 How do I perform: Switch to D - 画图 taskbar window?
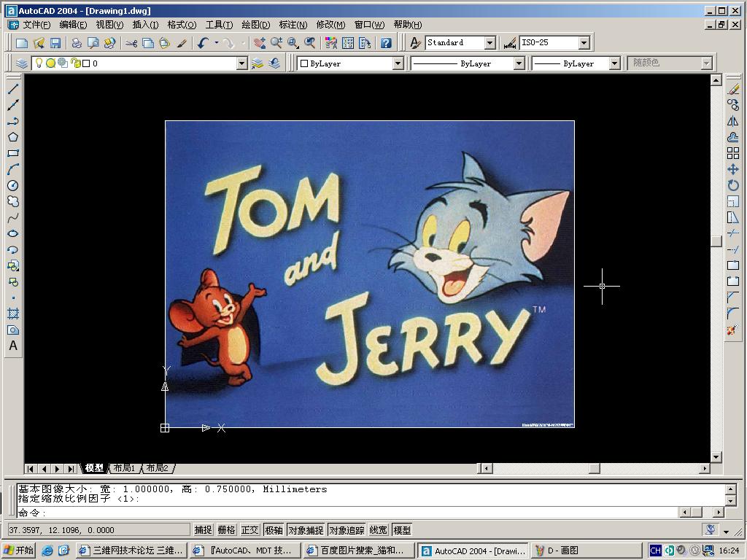coord(586,551)
